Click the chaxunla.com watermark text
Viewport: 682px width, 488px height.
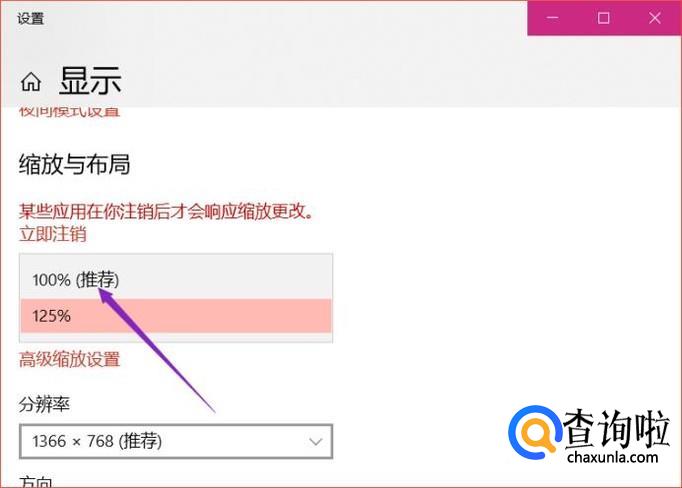pos(612,458)
